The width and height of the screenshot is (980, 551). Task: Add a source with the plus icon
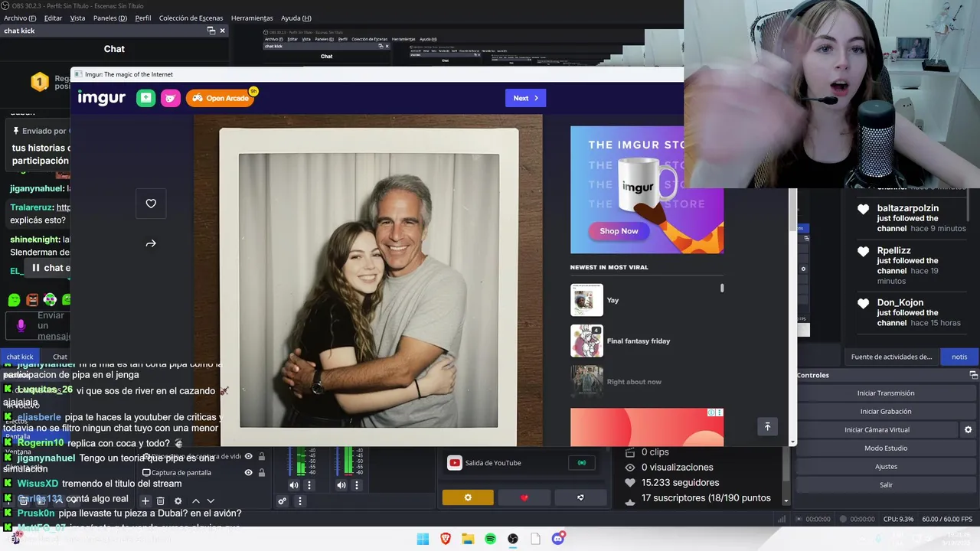pyautogui.click(x=145, y=501)
